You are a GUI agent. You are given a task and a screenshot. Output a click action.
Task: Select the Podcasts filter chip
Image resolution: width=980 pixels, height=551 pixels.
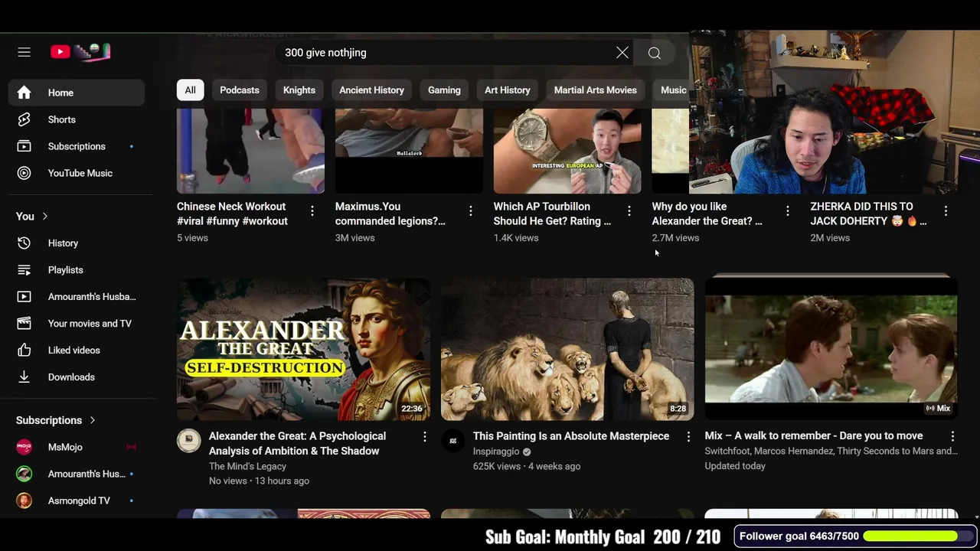(240, 90)
